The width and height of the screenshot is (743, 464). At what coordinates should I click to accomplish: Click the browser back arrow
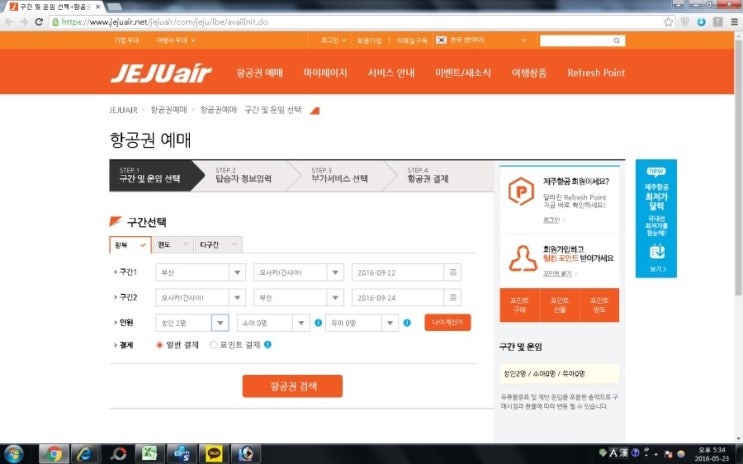[x=9, y=22]
